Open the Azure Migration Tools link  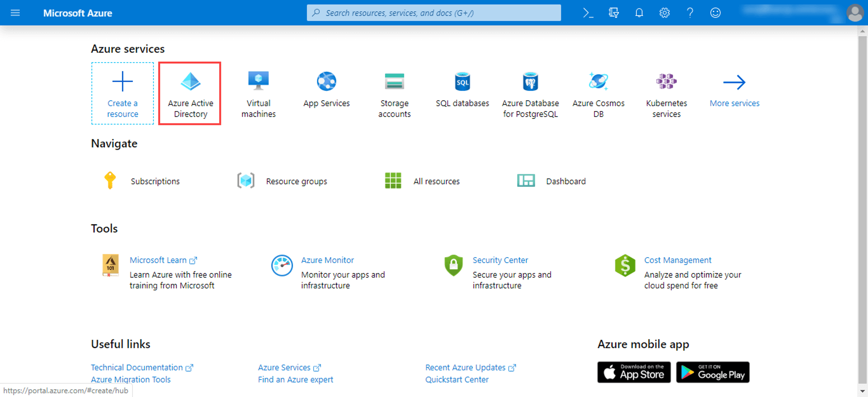(130, 379)
